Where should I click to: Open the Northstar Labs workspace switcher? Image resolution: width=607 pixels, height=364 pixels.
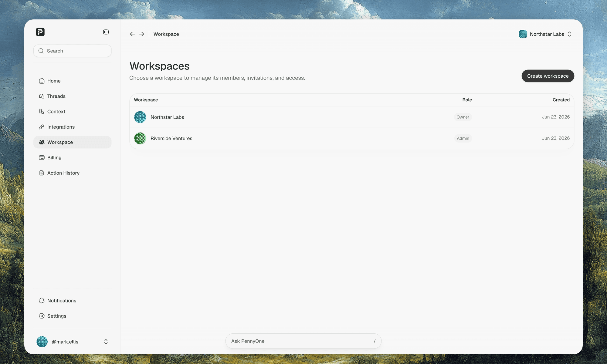click(x=545, y=34)
